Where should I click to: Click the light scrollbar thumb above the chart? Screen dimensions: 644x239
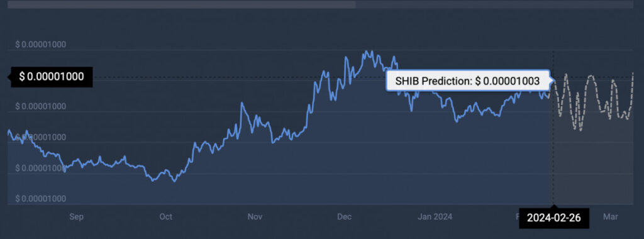(x=182, y=4)
